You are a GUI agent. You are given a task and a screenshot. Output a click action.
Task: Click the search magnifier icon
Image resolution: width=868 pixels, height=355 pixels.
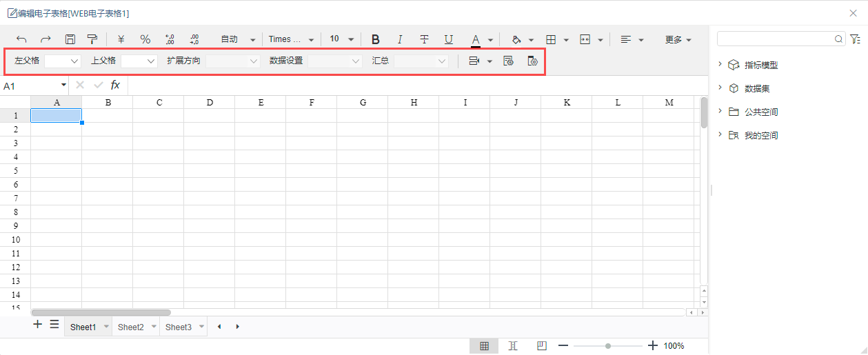[x=839, y=39]
